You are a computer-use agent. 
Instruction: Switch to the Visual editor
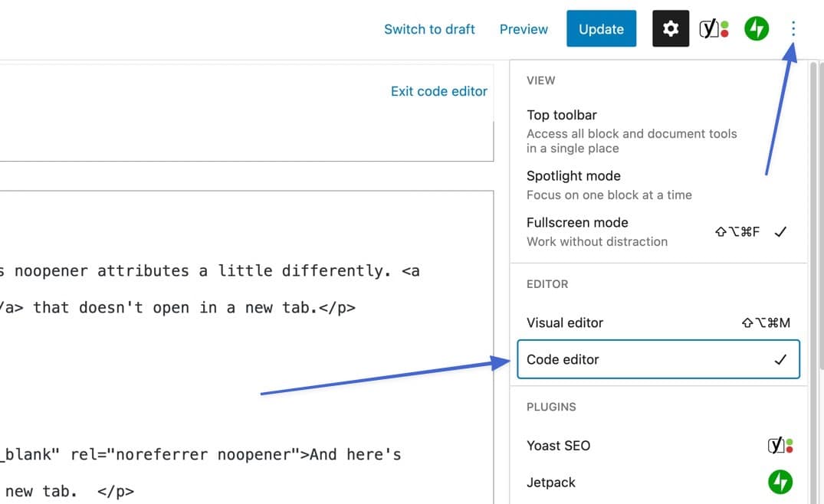pos(565,322)
